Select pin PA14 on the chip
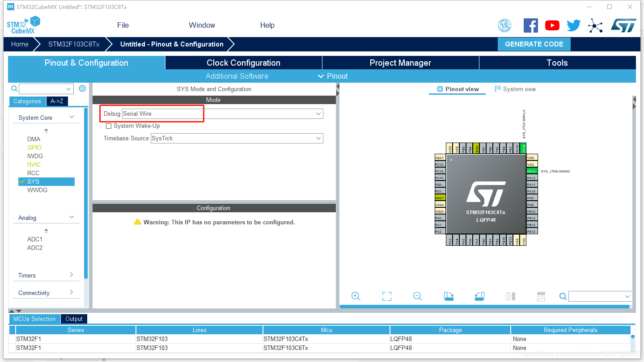Screen dimensions: 644x362 pos(524,148)
